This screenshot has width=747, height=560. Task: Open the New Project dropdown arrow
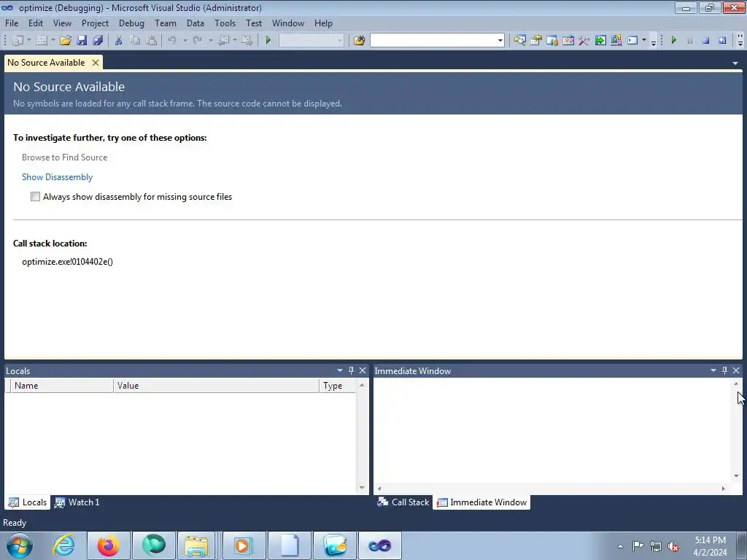pos(28,41)
